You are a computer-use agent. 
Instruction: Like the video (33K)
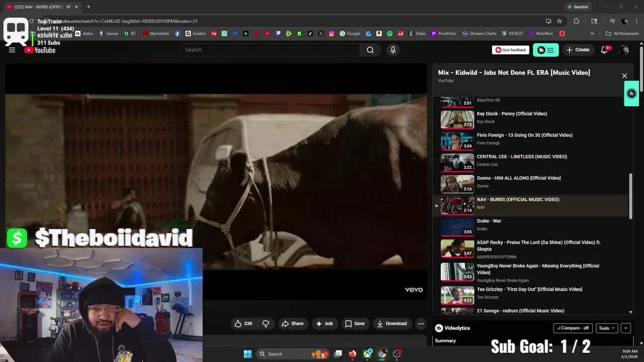244,324
